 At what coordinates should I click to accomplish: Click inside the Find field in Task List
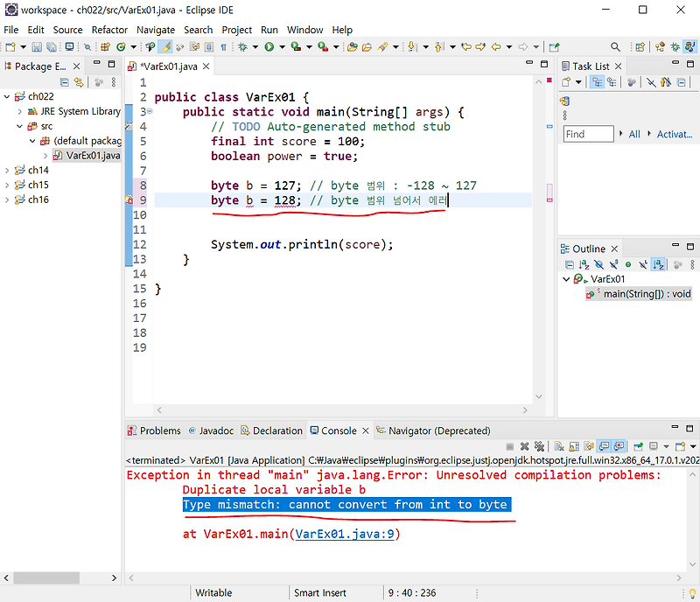click(x=588, y=134)
